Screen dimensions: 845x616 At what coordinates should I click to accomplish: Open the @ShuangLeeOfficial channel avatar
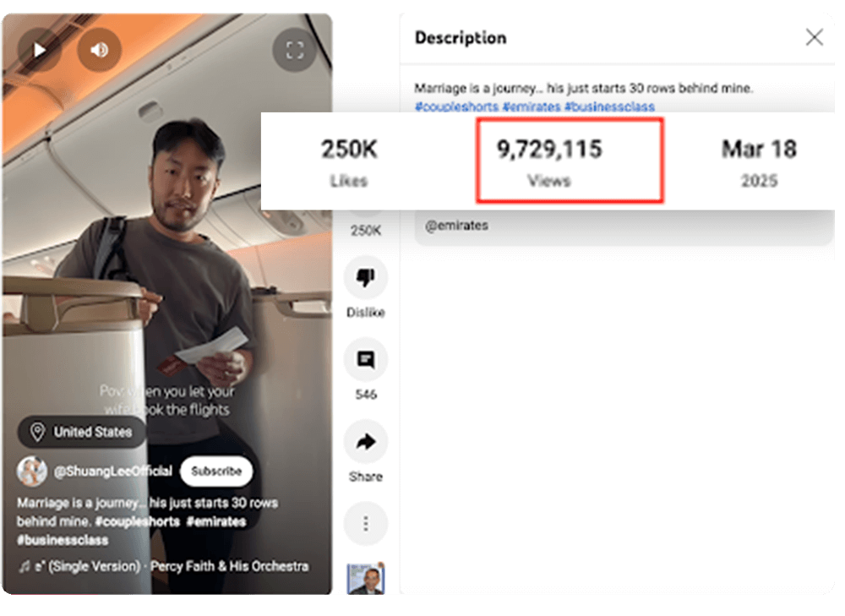pyautogui.click(x=32, y=472)
